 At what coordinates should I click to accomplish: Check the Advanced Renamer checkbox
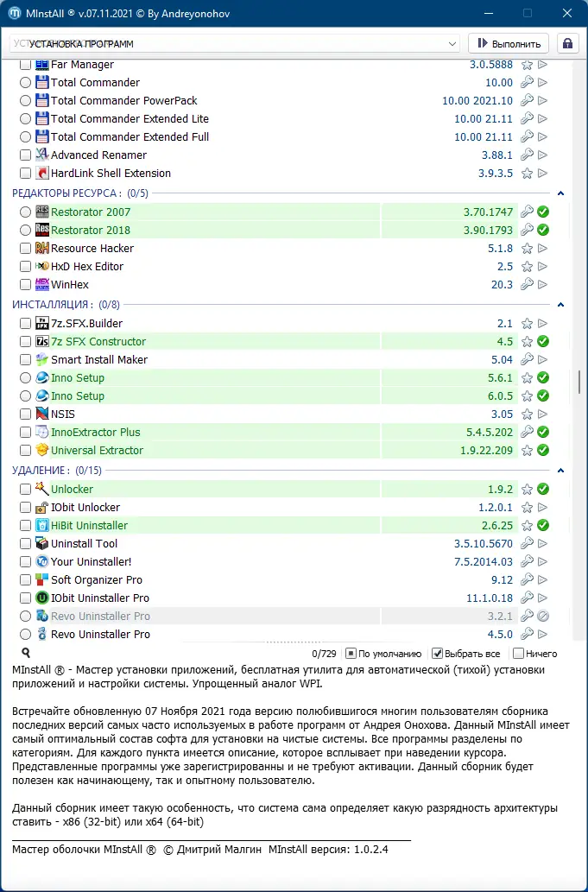(x=26, y=155)
